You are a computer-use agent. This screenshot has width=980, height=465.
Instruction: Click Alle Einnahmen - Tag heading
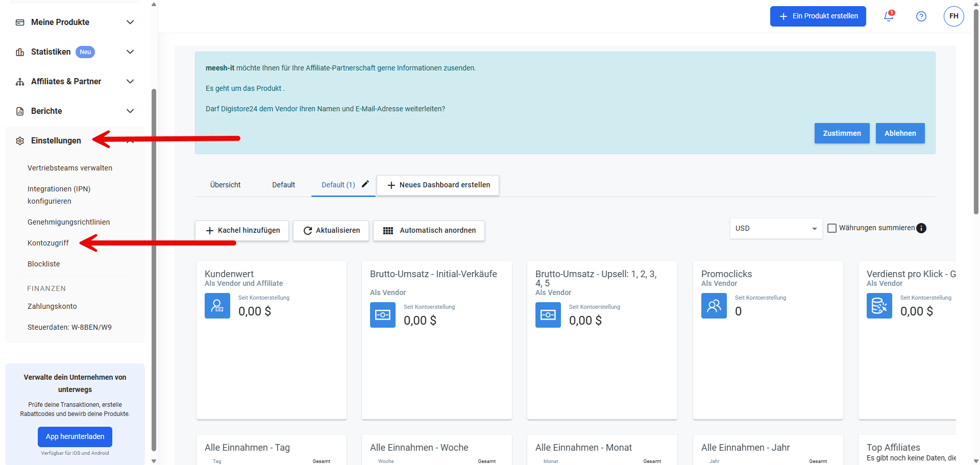click(x=247, y=448)
